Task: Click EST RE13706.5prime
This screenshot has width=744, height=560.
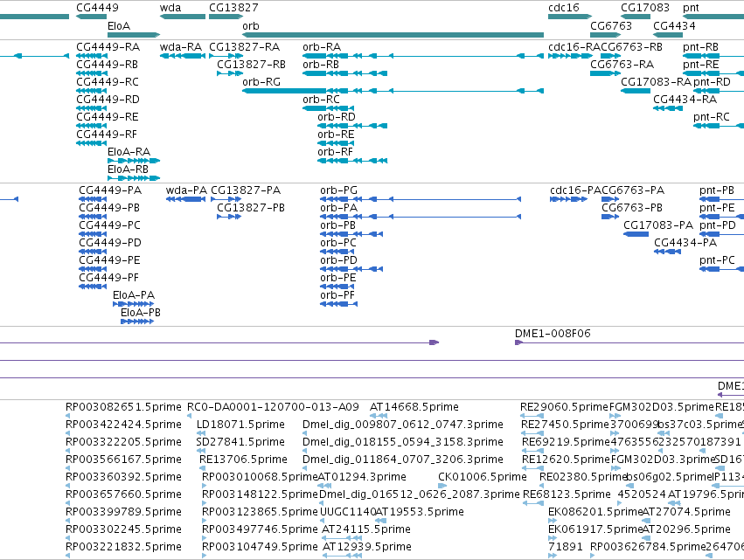Action: pyautogui.click(x=202, y=468)
